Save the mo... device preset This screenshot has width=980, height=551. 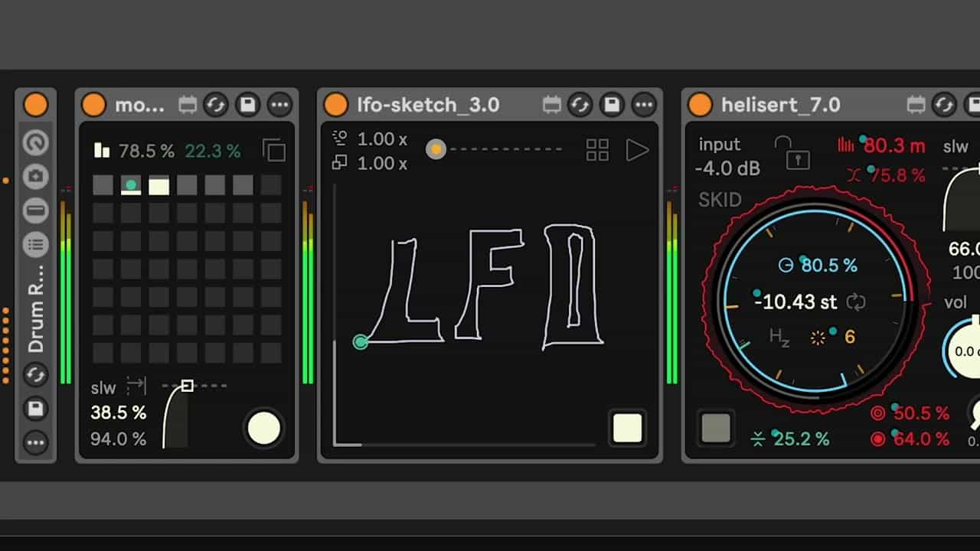point(247,105)
